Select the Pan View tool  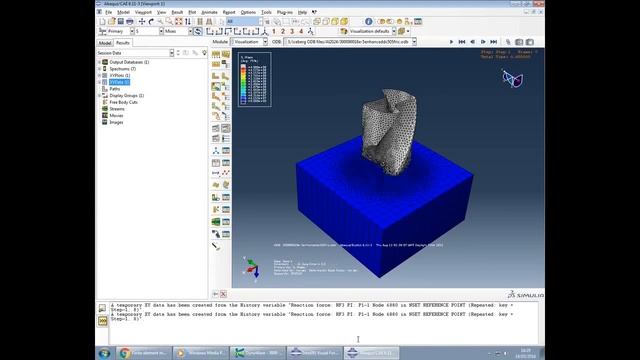[142, 22]
